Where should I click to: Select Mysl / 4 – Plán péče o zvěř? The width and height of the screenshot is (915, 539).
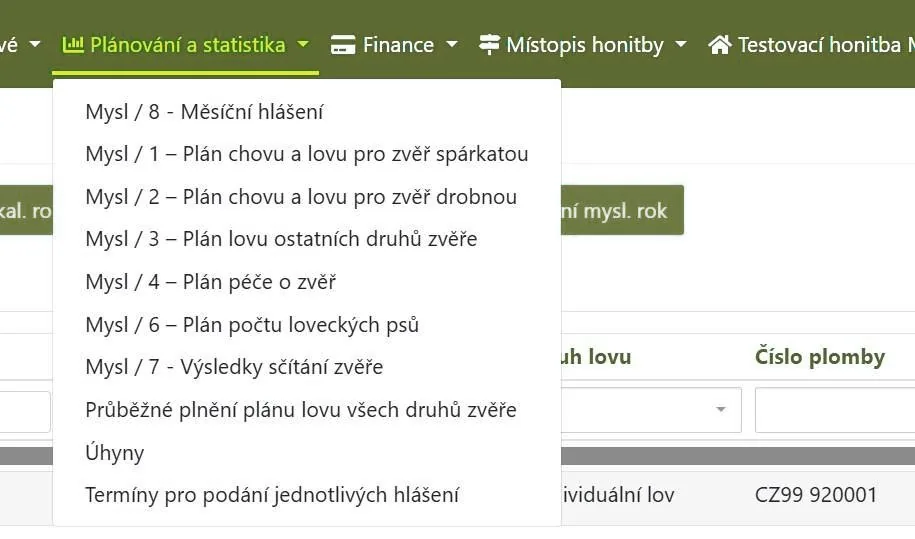coord(211,282)
